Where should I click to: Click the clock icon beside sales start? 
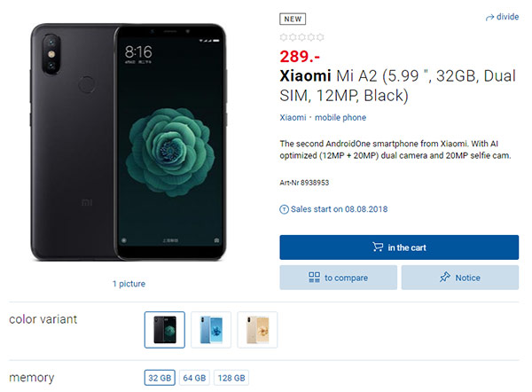(284, 209)
